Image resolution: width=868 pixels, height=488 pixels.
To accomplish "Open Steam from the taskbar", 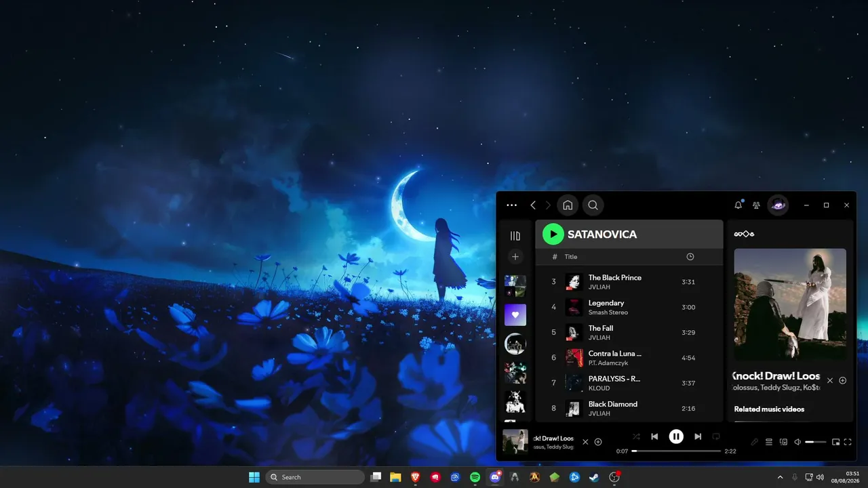I will coord(594,477).
